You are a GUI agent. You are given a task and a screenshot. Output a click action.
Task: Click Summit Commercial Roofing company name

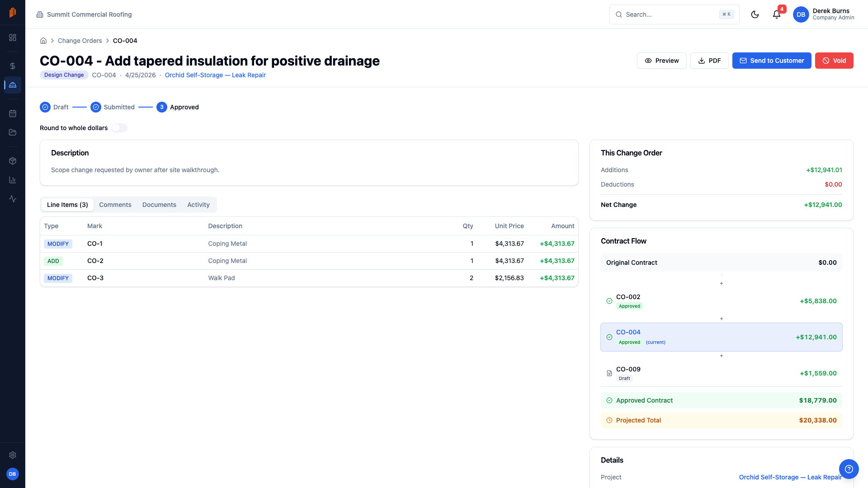(x=90, y=14)
